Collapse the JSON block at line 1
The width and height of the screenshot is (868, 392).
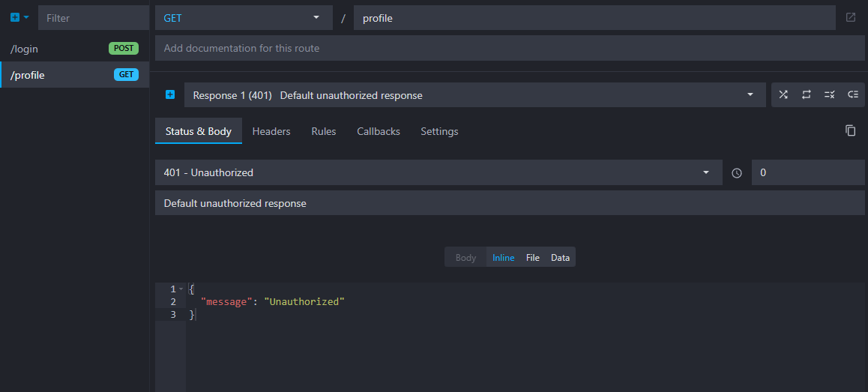pyautogui.click(x=181, y=289)
